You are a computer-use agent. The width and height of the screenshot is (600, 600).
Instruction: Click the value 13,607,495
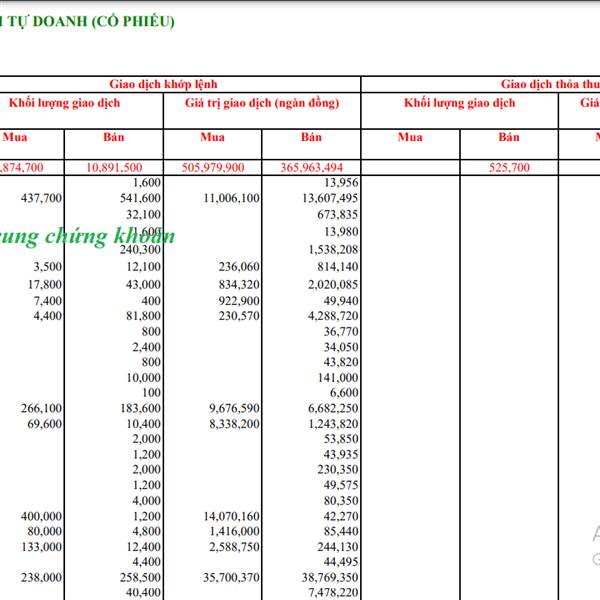coord(330,198)
